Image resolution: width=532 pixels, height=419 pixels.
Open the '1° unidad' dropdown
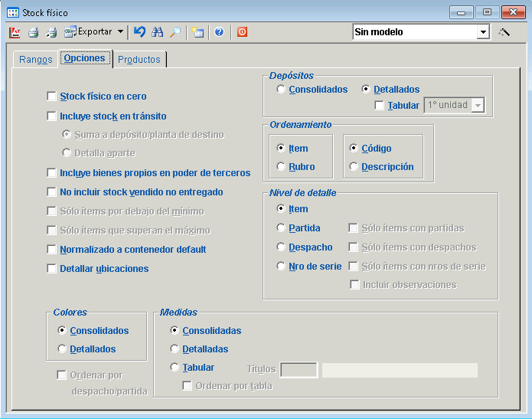(x=478, y=105)
